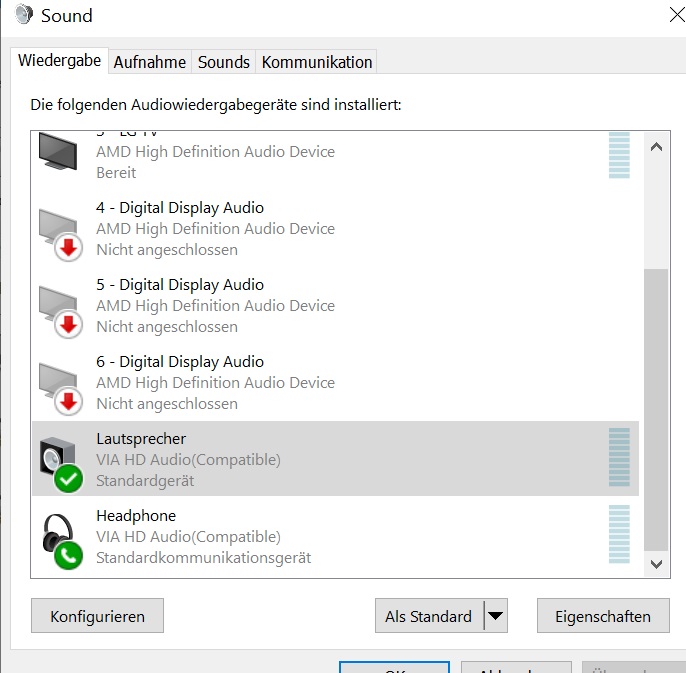This screenshot has width=686, height=673.
Task: Close the Sound dialog
Action: (x=677, y=15)
